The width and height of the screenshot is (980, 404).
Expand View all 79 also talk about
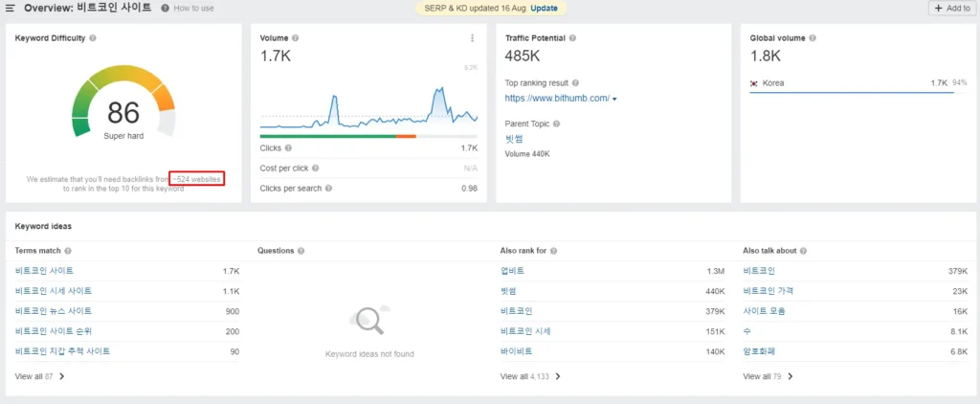tap(768, 376)
